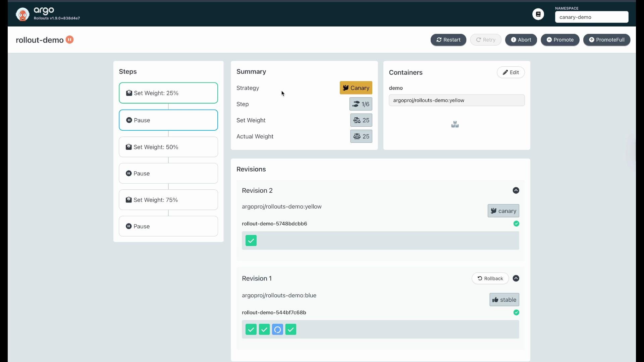Click the Revision 1 heading

(257, 278)
